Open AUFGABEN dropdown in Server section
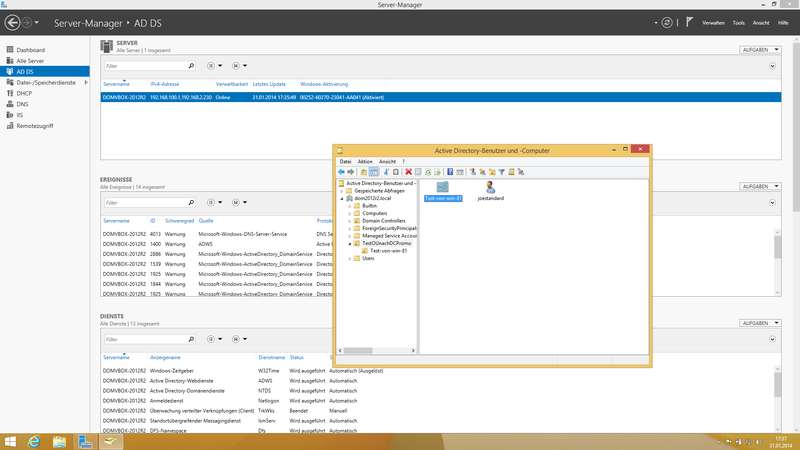The width and height of the screenshot is (800, 450). coord(758,49)
